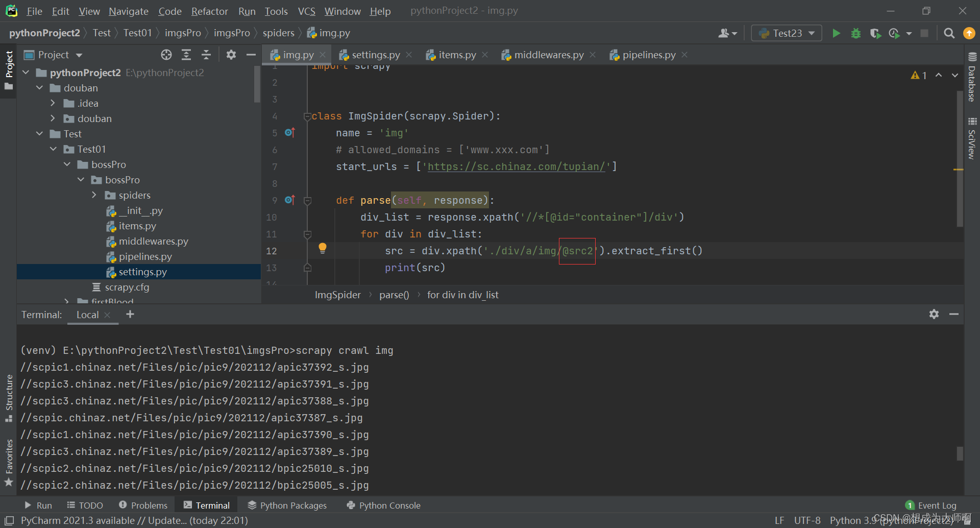Collapse the Test folder
The width and height of the screenshot is (980, 528).
(40, 134)
